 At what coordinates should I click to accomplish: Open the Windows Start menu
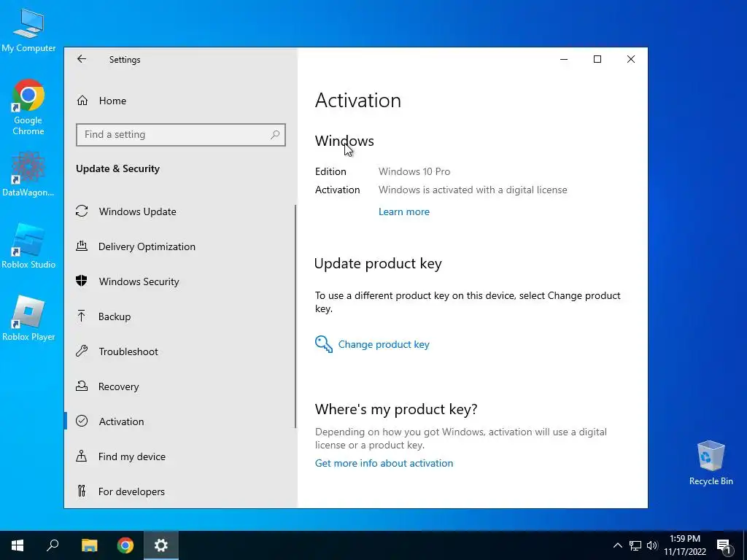click(x=18, y=545)
